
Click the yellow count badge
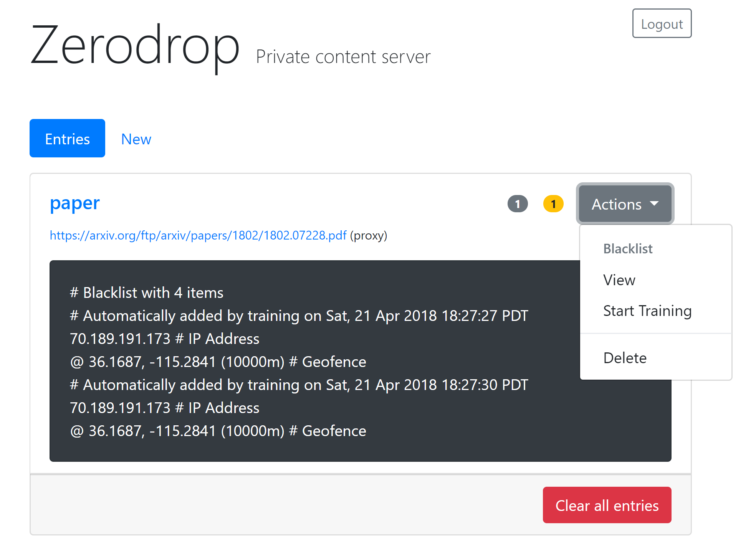coord(553,204)
